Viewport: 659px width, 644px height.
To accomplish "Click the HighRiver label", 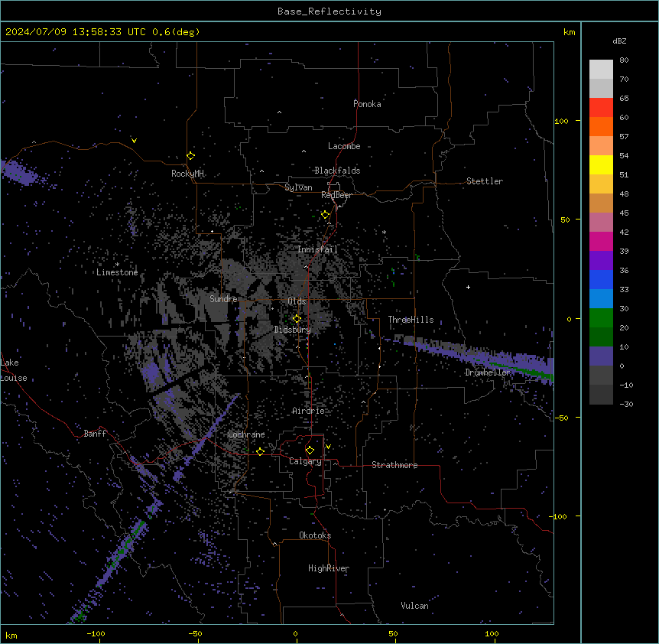I will tap(329, 568).
